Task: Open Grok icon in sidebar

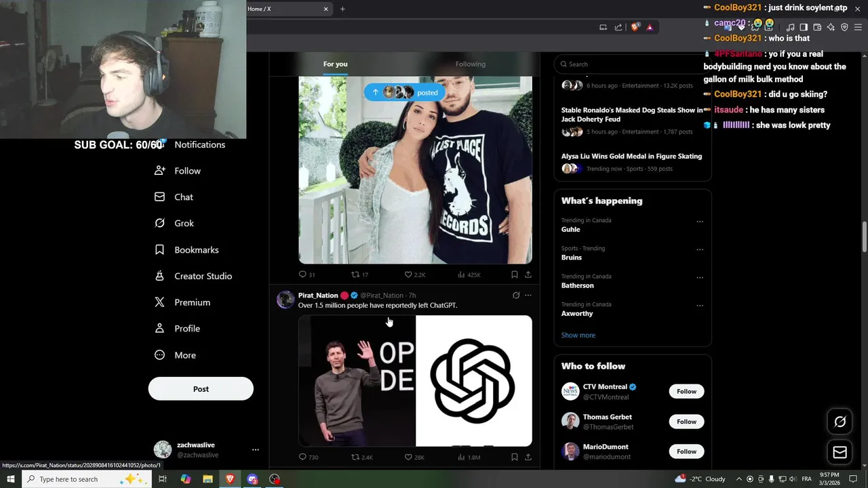Action: click(159, 223)
